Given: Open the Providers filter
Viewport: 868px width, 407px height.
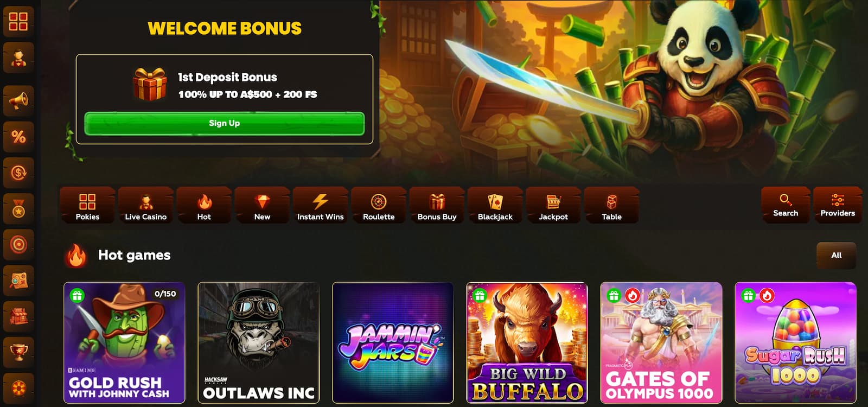Looking at the screenshot, I should coord(838,205).
